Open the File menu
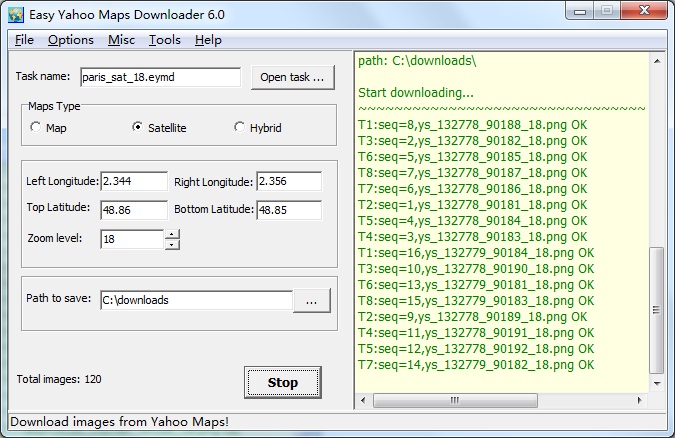 pos(24,40)
